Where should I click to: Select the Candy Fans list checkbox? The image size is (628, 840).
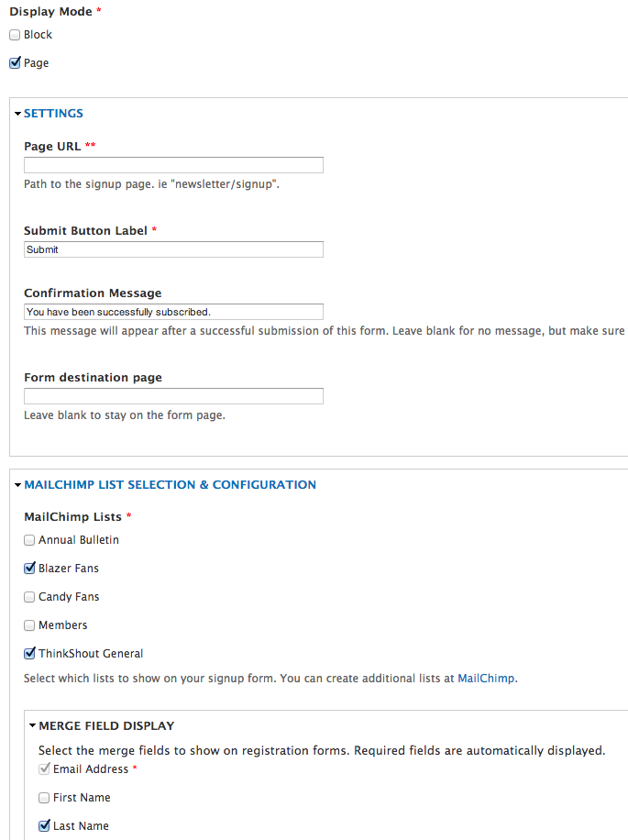tap(29, 597)
